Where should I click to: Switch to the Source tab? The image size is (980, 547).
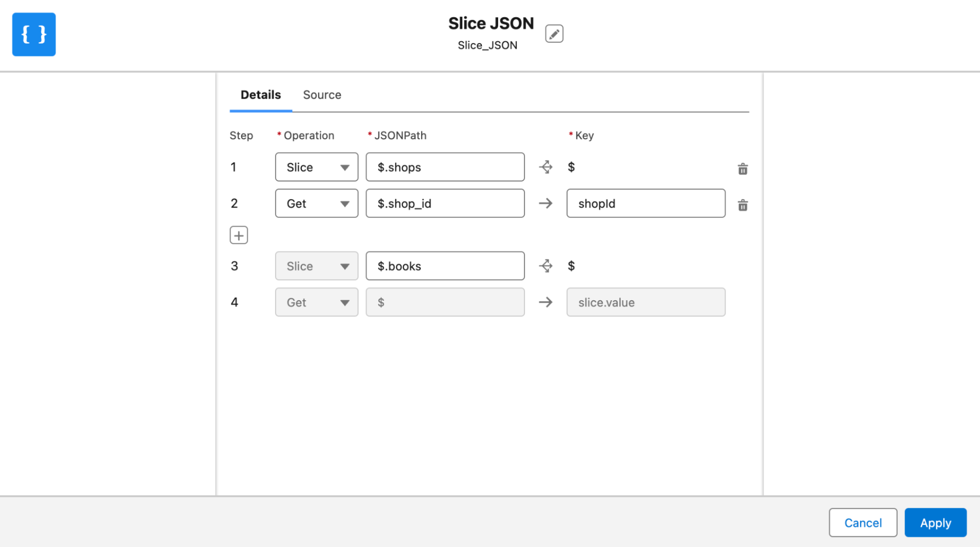point(322,95)
